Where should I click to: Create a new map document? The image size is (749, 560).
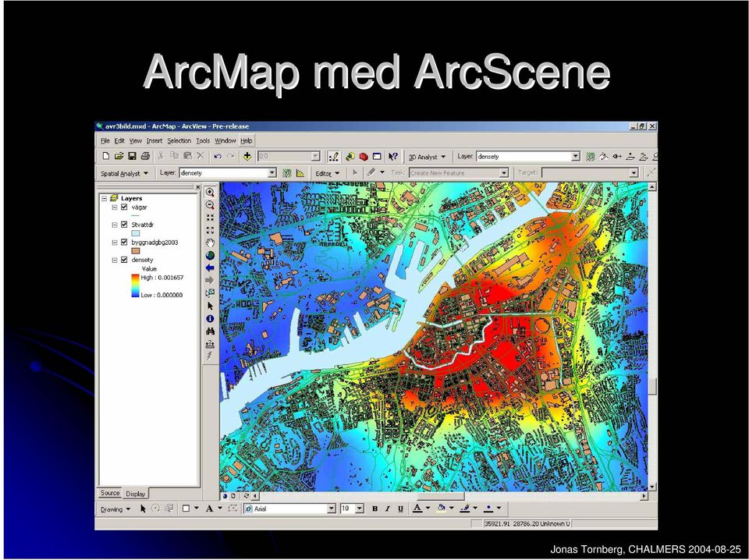point(106,156)
